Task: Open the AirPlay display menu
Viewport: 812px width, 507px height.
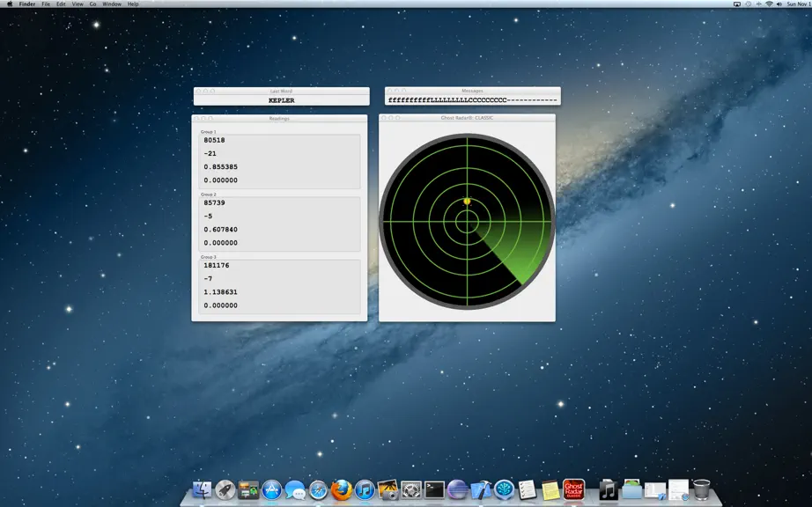Action: (737, 4)
